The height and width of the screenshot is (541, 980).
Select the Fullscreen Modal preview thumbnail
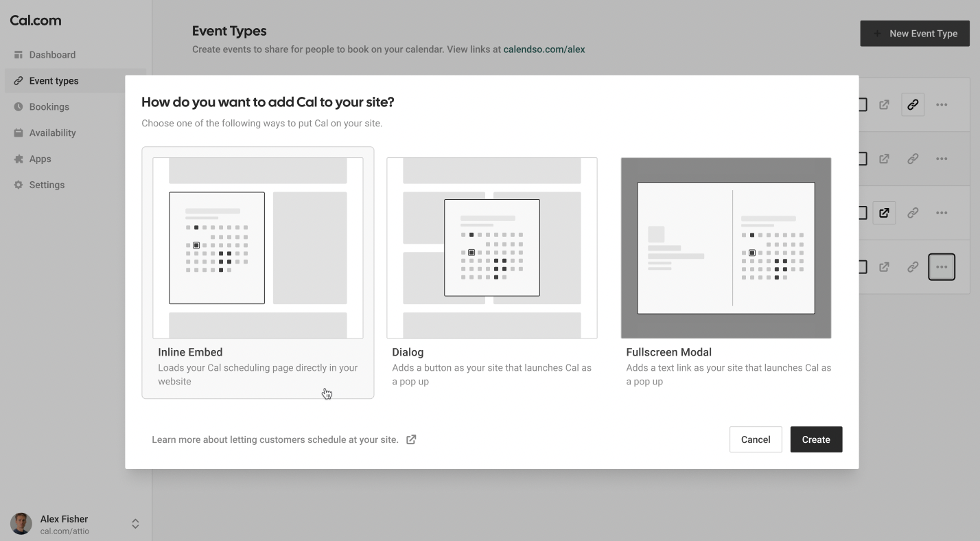pyautogui.click(x=726, y=248)
